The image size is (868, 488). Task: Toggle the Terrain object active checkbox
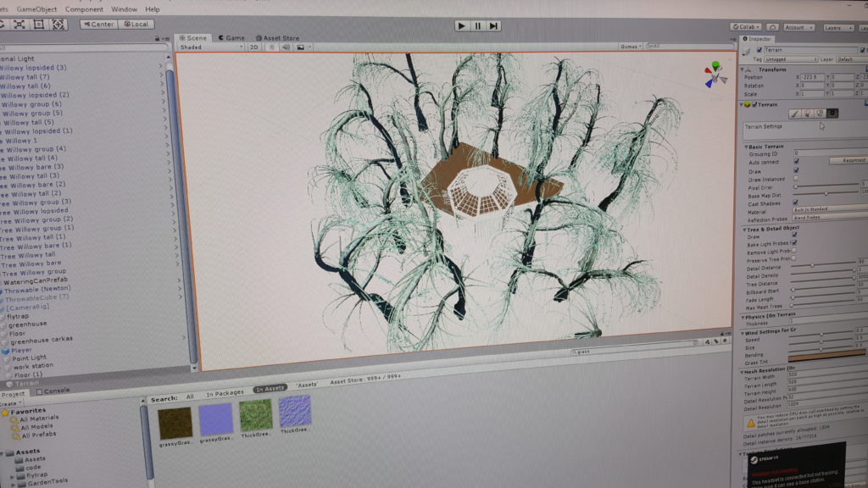point(759,50)
